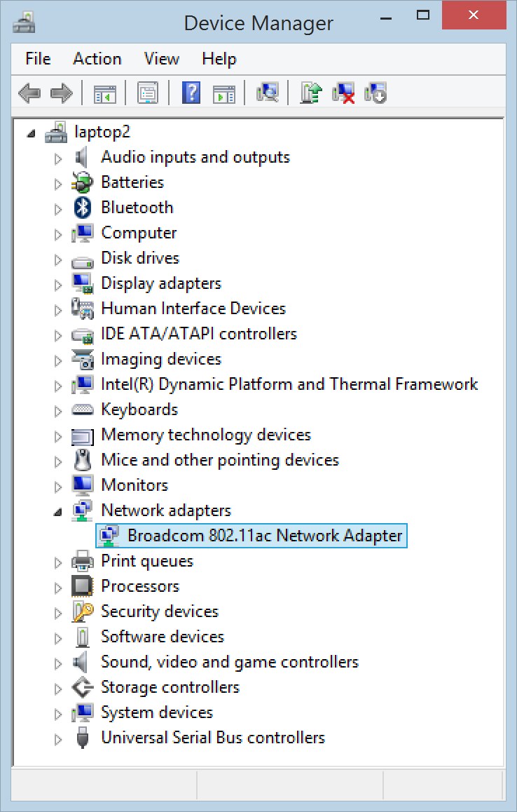517x812 pixels.
Task: Collapse the Network adapters node
Action: 58,513
